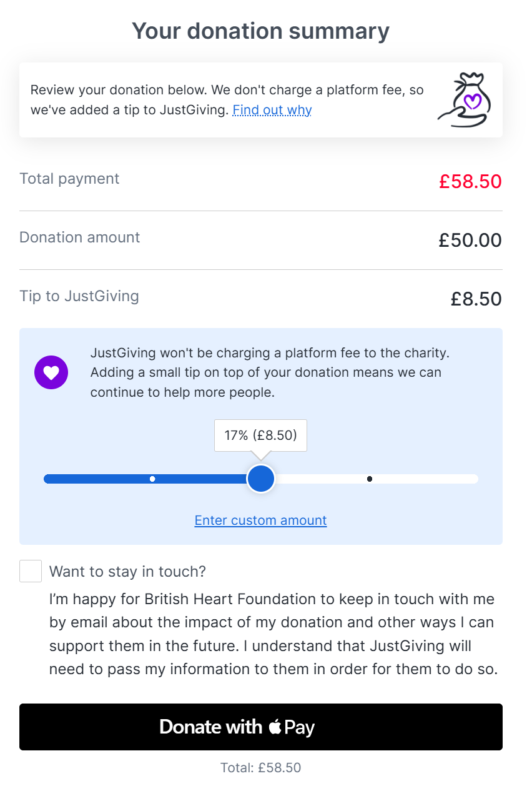Select the black dot on slider track
Screen dimensions: 532x791
tap(370, 479)
